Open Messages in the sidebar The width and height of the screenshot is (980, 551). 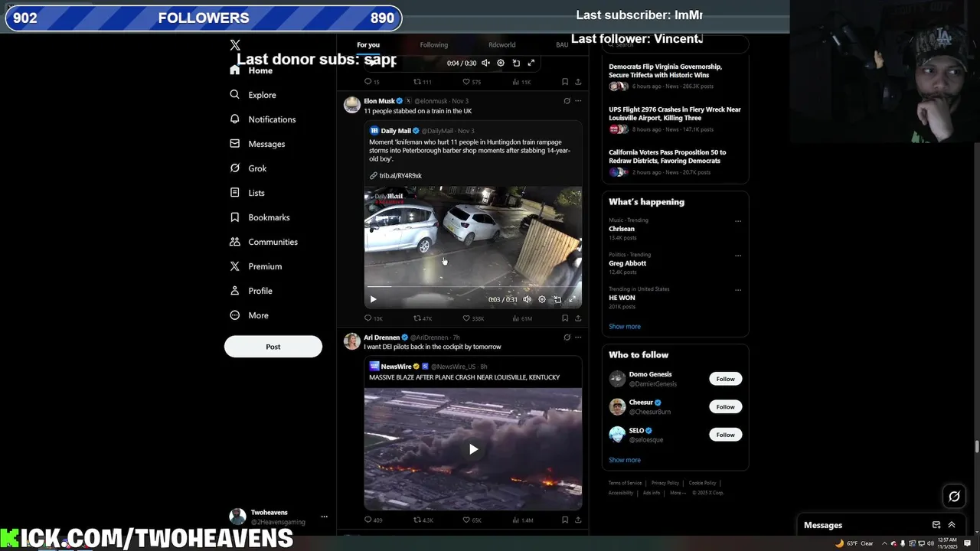point(256,144)
